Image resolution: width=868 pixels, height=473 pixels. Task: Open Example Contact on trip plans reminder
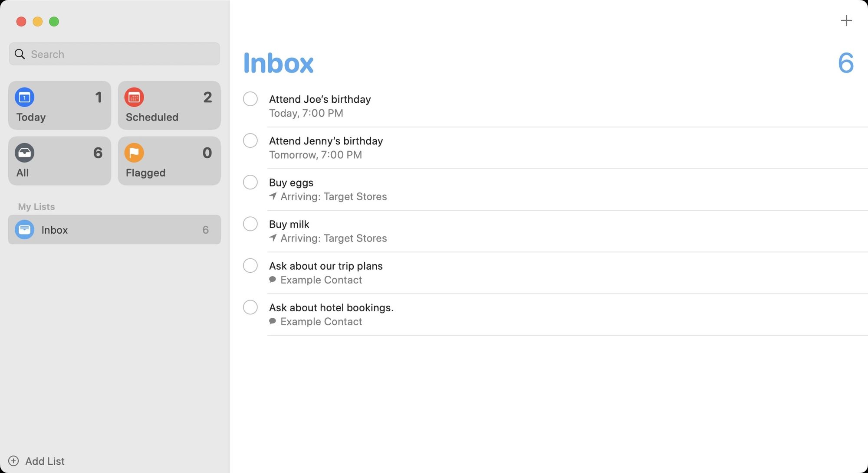pyautogui.click(x=321, y=279)
